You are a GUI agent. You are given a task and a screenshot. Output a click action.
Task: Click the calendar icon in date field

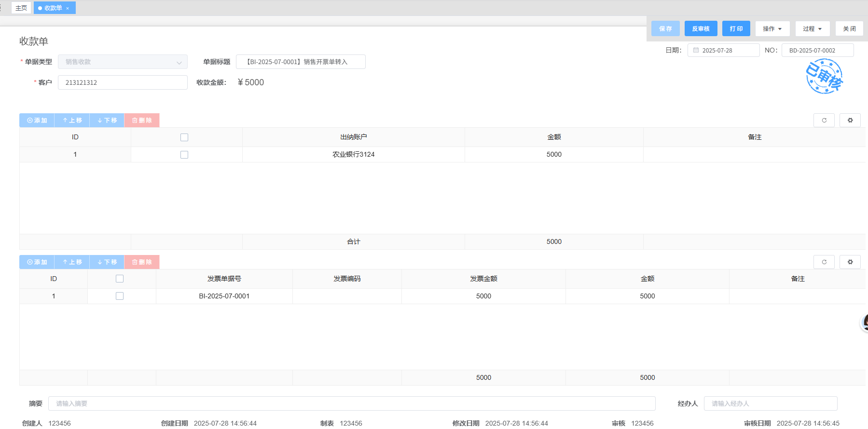(x=696, y=50)
